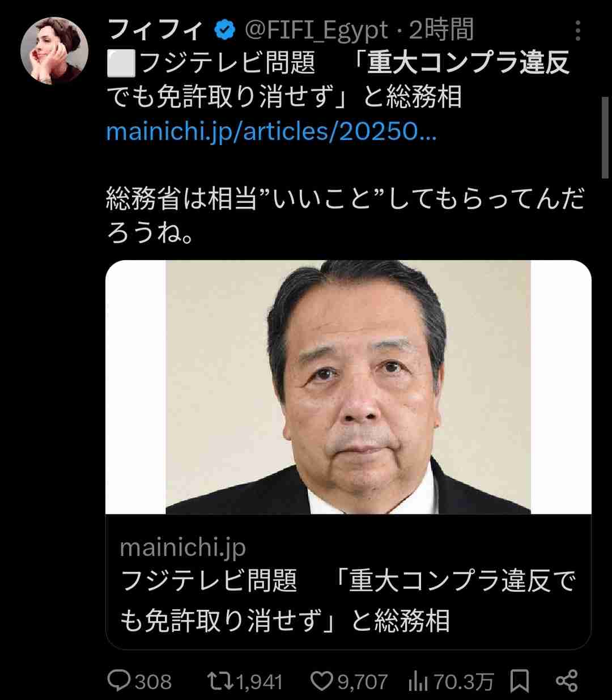Open the article card photo
Image resolution: width=612 pixels, height=700 pixels.
tap(348, 387)
